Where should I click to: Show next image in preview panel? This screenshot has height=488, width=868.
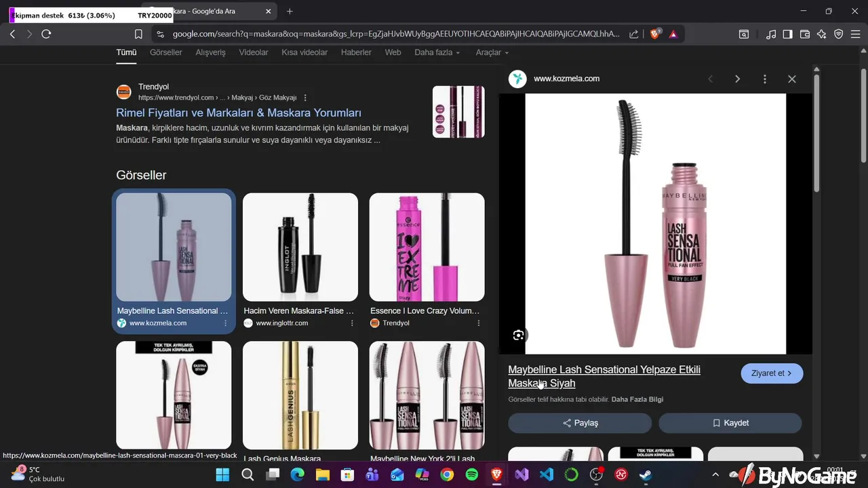737,79
